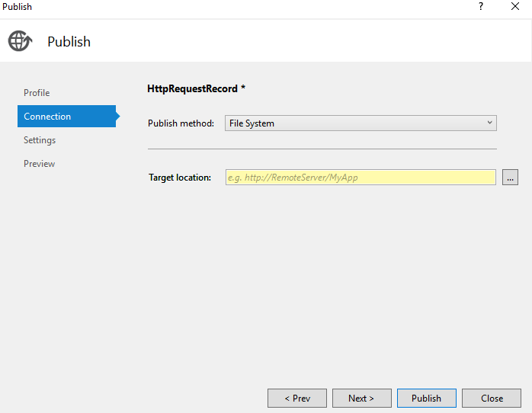
Task: Click the 'Publish method:' label
Action: click(x=181, y=123)
